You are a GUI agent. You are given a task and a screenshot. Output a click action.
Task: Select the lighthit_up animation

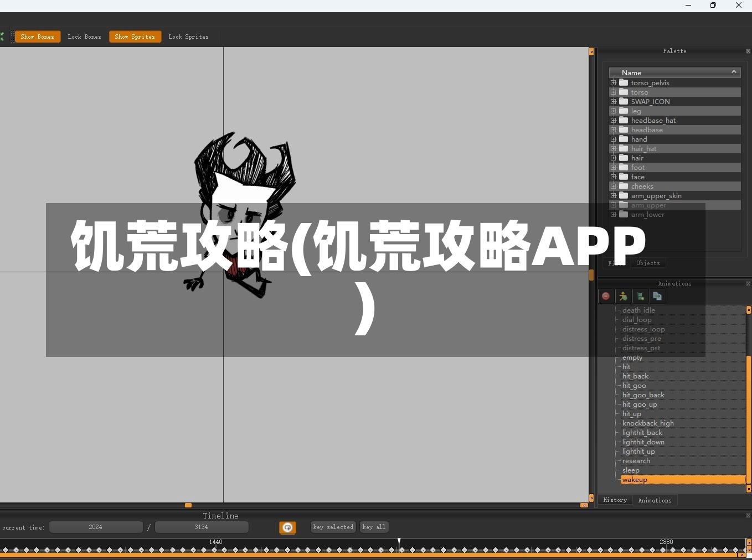(x=683, y=452)
